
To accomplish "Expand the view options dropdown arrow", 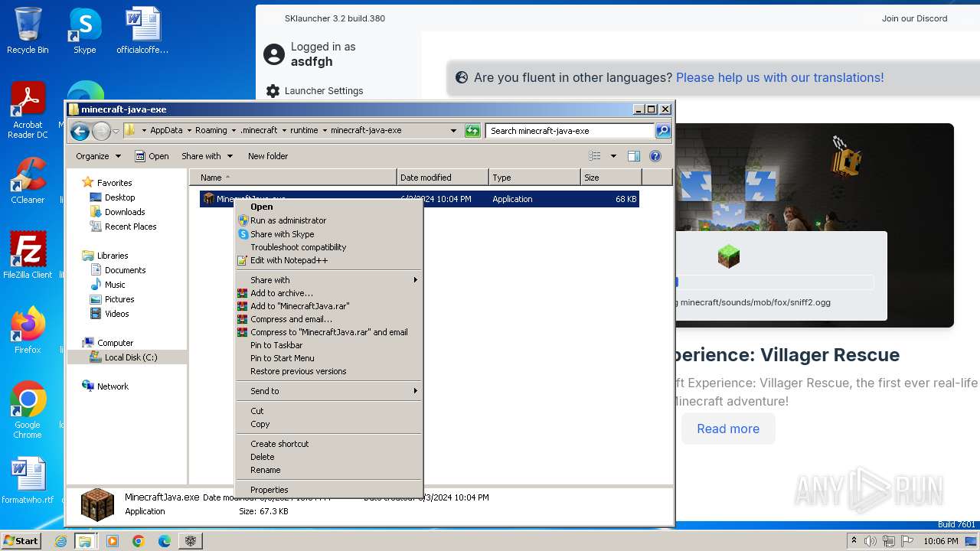I will click(x=613, y=156).
